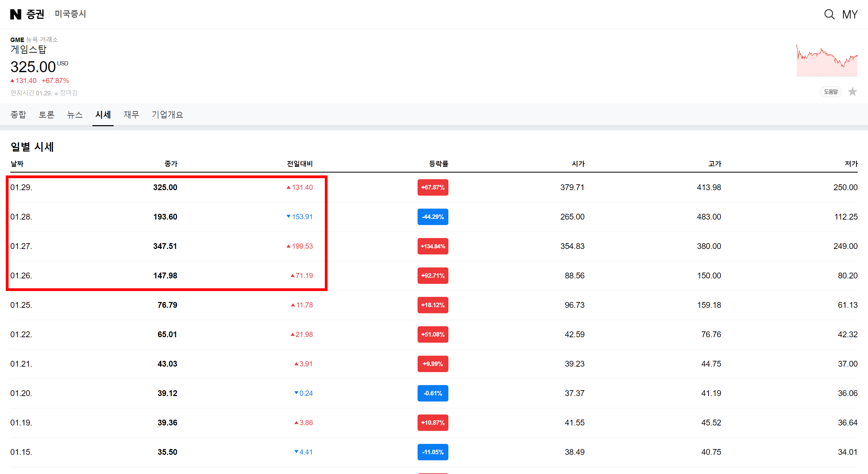Open the MY menu
868x474 pixels.
(x=850, y=14)
